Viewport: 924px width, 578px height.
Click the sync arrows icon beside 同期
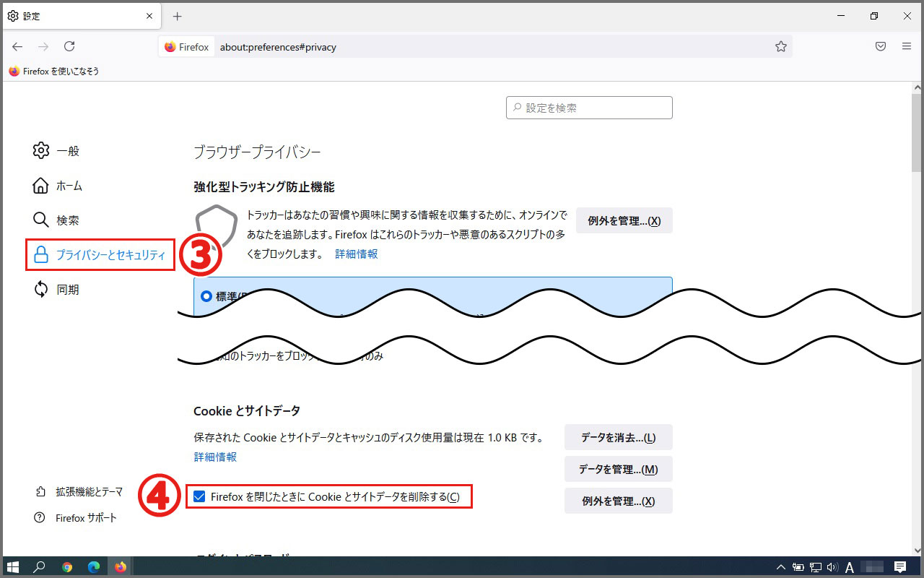click(x=41, y=290)
